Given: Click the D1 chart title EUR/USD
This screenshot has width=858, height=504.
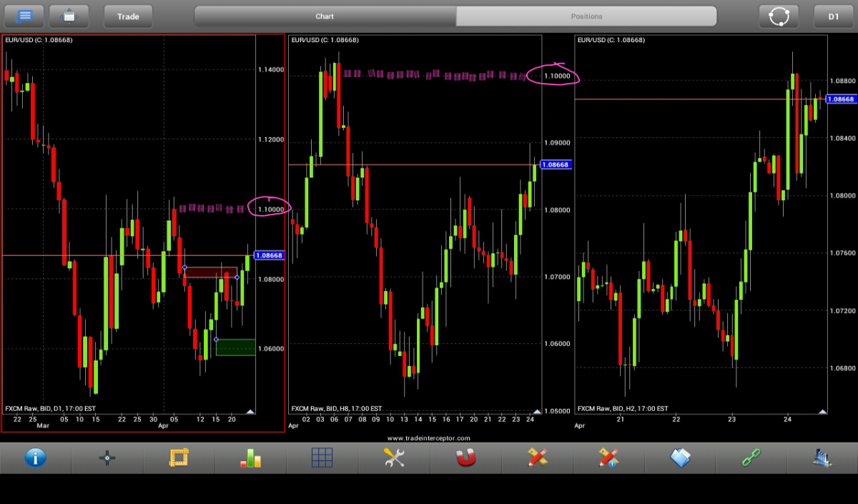Looking at the screenshot, I should (39, 40).
